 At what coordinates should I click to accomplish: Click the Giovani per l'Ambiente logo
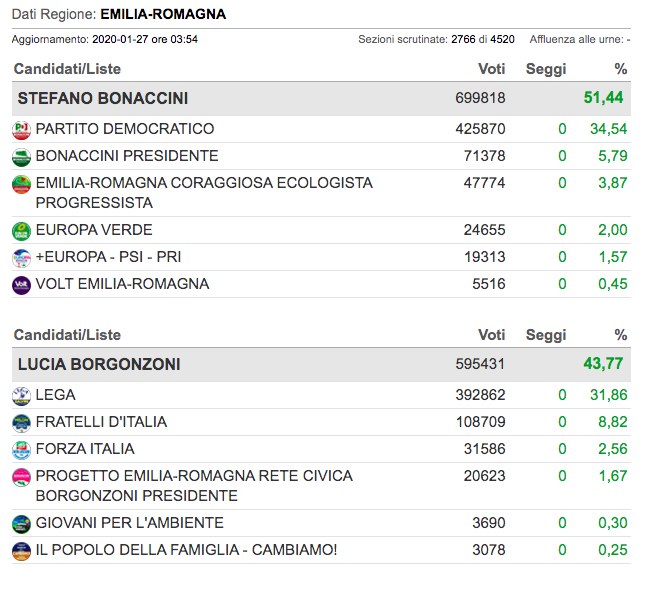pos(21,524)
